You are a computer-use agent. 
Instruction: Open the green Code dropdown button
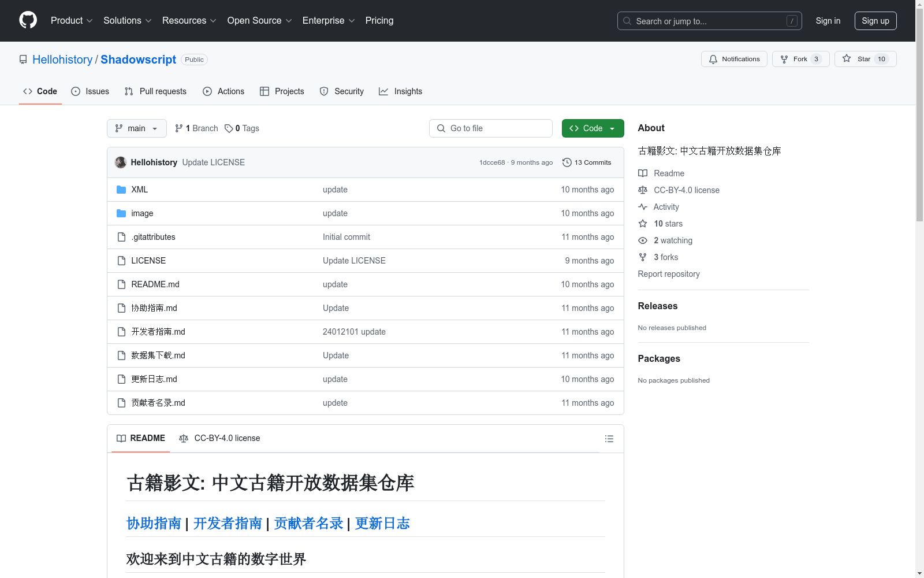click(593, 128)
